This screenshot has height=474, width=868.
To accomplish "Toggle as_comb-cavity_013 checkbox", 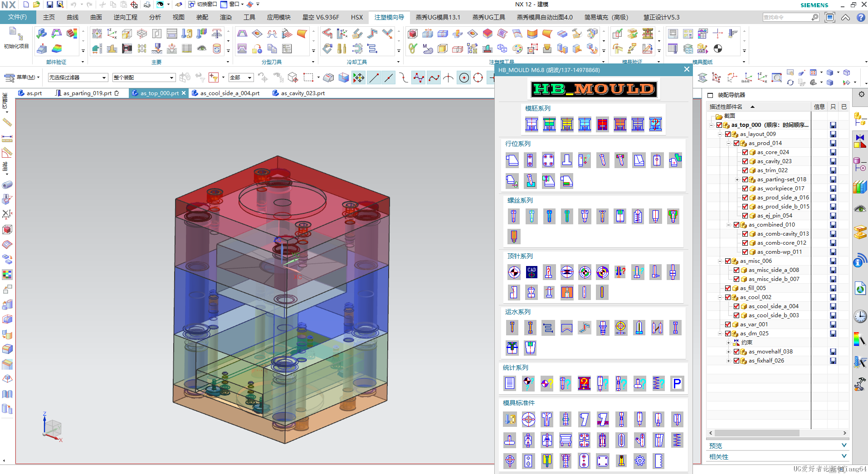I will tap(745, 234).
